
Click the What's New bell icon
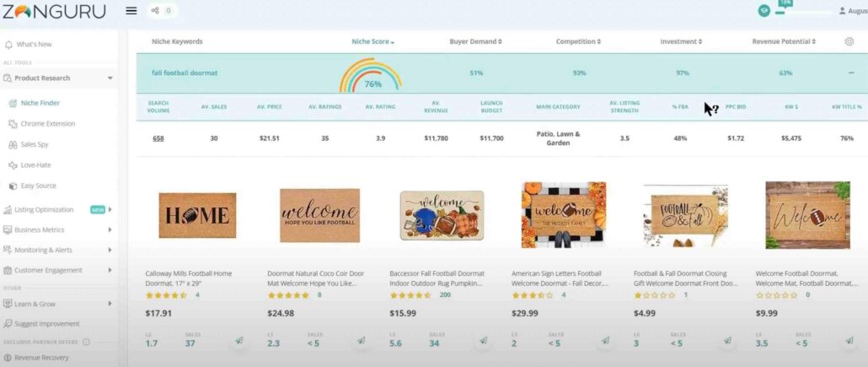tap(8, 45)
